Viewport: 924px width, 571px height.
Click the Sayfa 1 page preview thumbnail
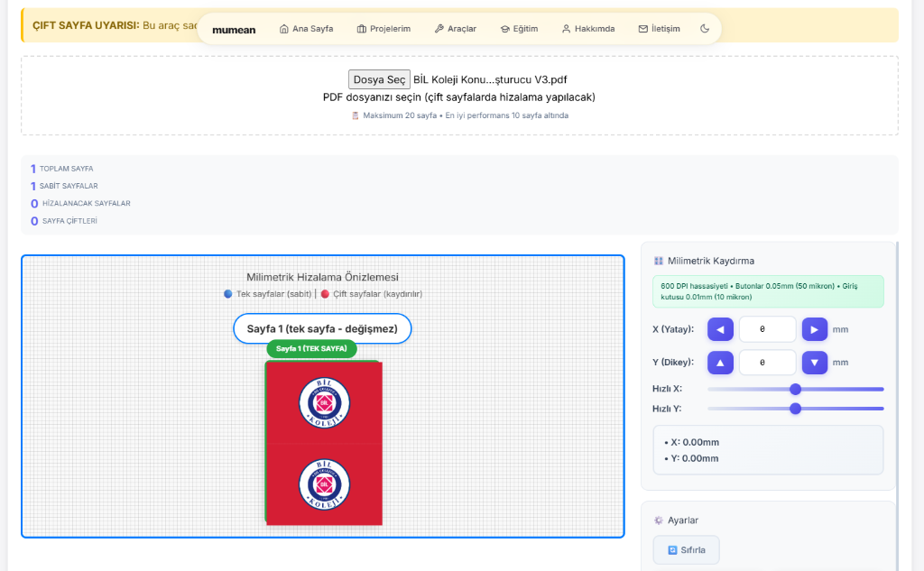click(x=324, y=443)
